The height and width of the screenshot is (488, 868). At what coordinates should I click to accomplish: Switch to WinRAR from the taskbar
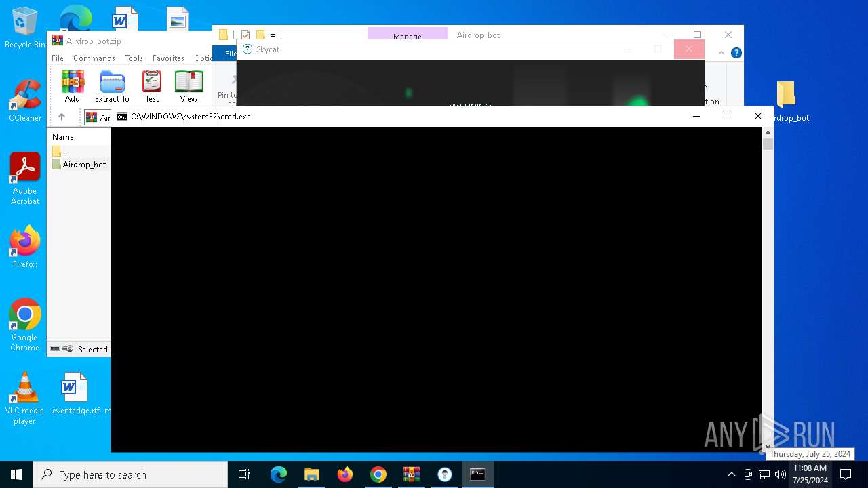412,474
